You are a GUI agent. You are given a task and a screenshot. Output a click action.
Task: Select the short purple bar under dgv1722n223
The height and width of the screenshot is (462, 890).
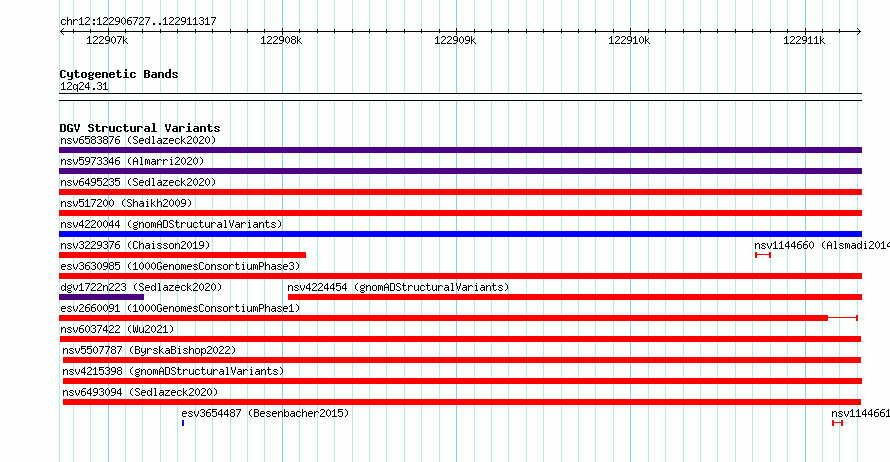tap(102, 297)
